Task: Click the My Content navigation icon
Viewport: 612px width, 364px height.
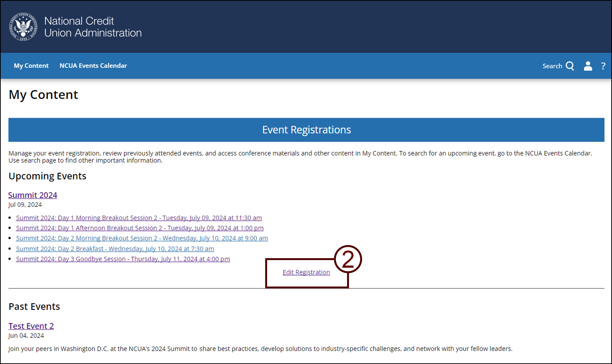Action: tap(31, 66)
